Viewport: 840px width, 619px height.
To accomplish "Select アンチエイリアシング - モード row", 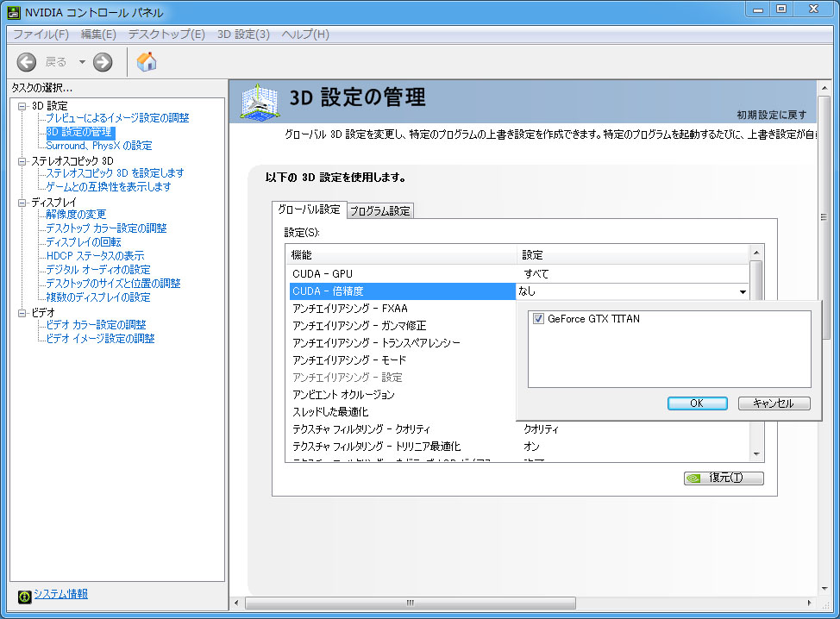I will [401, 360].
